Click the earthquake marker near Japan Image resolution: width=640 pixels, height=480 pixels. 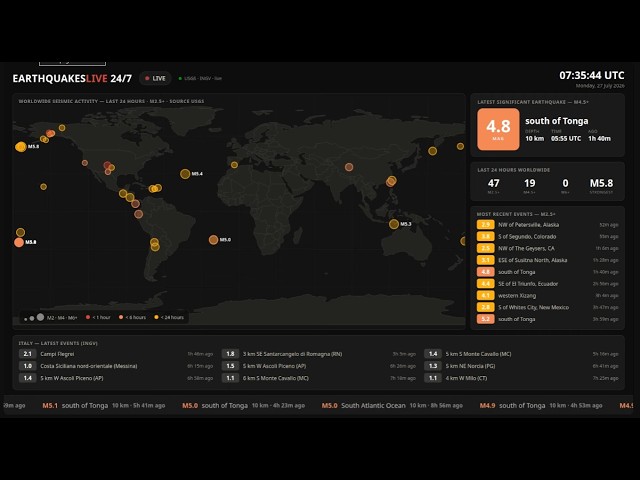point(433,151)
